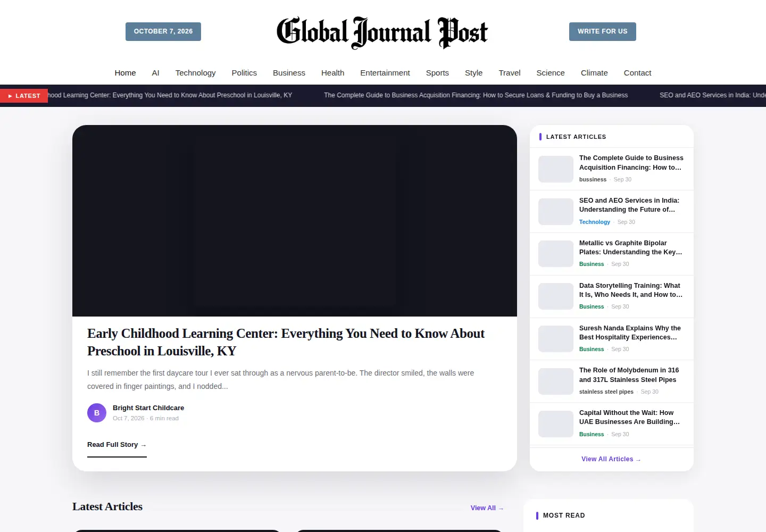Click View All beside Latest Articles heading
Image resolution: width=766 pixels, height=532 pixels.
(x=487, y=508)
